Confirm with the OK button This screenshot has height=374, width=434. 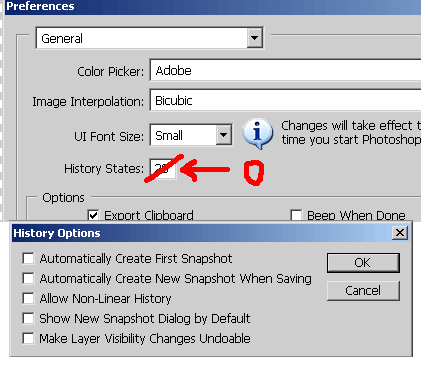(363, 263)
